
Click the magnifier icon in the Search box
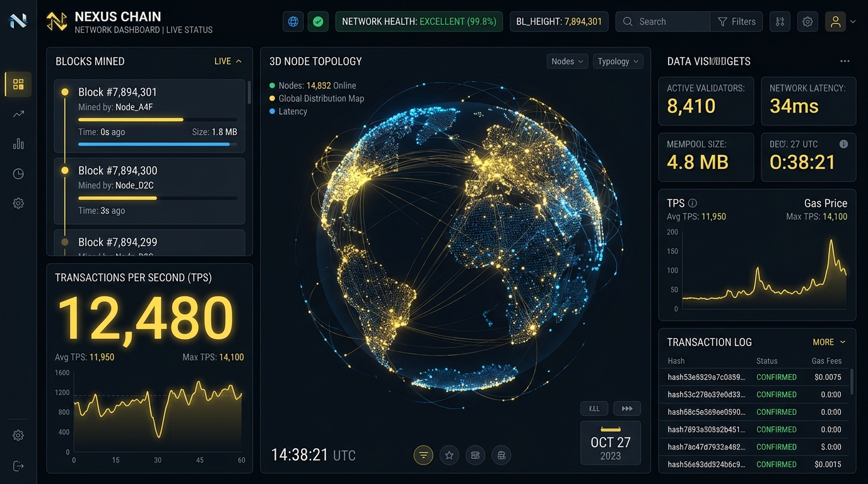click(628, 21)
